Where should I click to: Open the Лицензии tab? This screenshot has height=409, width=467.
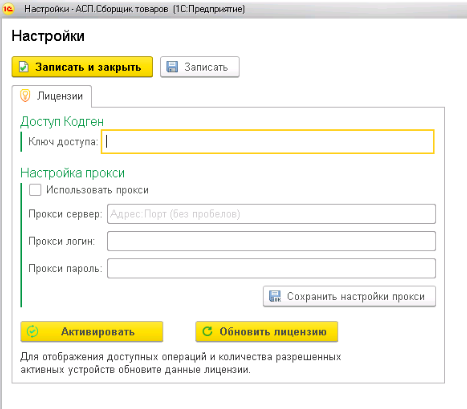point(52,96)
